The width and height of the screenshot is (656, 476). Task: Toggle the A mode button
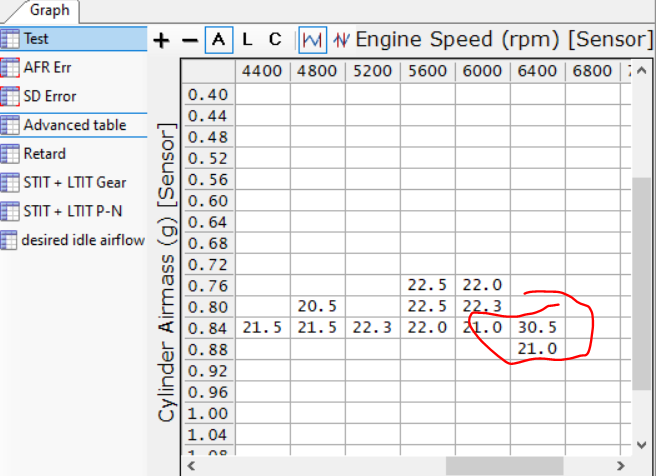pyautogui.click(x=219, y=40)
